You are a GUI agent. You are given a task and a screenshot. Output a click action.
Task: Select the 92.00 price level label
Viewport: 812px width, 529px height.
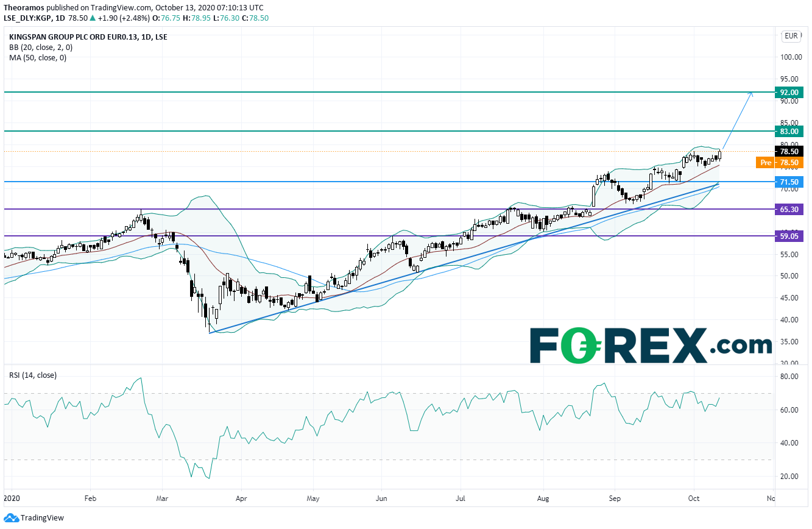point(789,93)
